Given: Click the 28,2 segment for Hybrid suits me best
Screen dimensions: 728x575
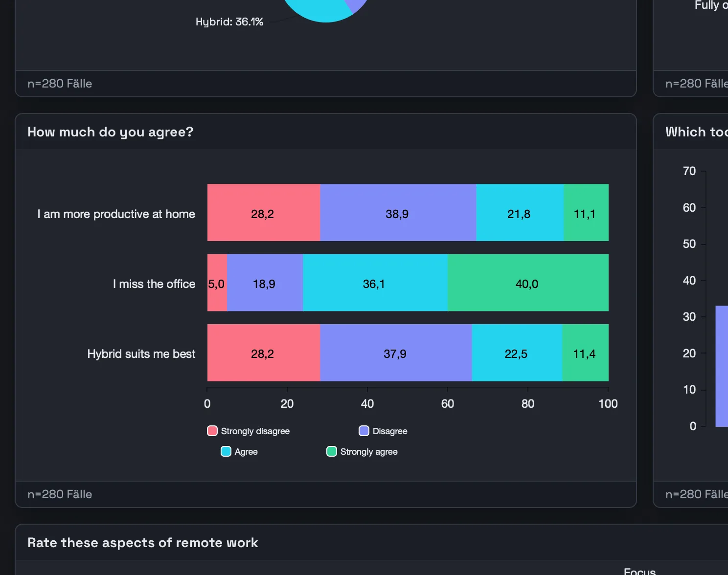Looking at the screenshot, I should pos(264,353).
